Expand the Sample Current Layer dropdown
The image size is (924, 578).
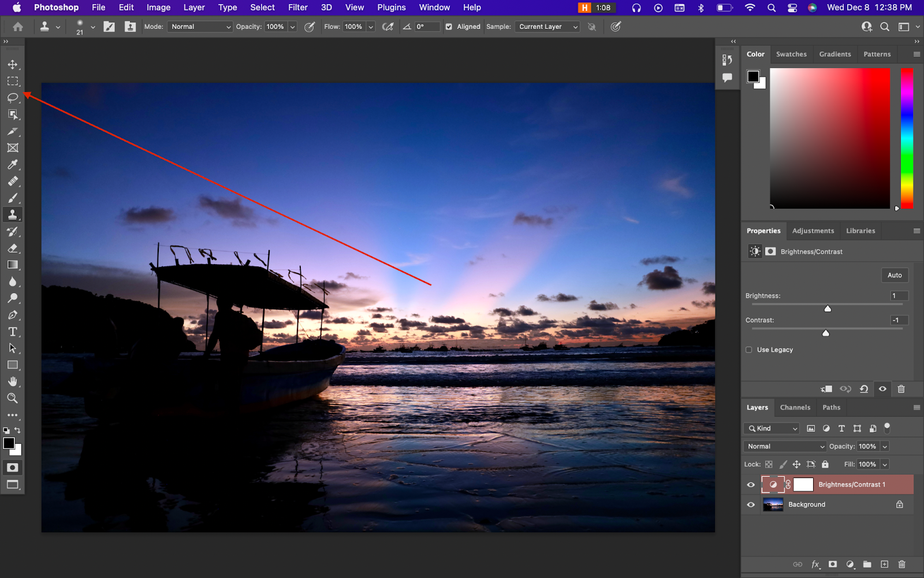547,27
